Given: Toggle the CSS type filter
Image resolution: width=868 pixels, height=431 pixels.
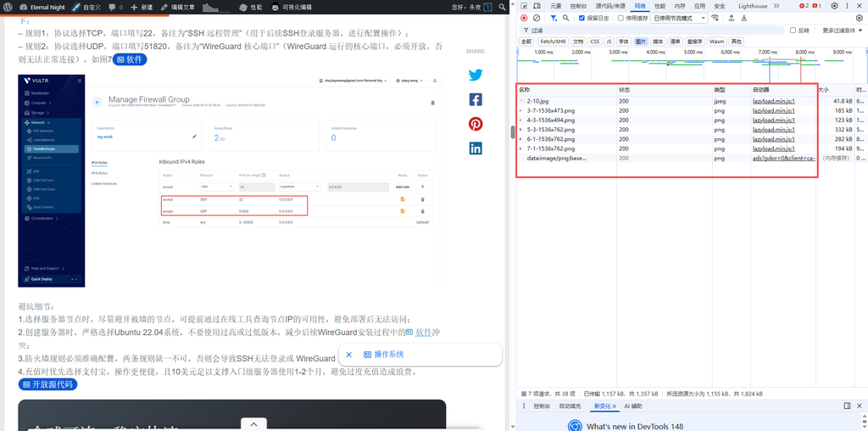Looking at the screenshot, I should coord(594,42).
